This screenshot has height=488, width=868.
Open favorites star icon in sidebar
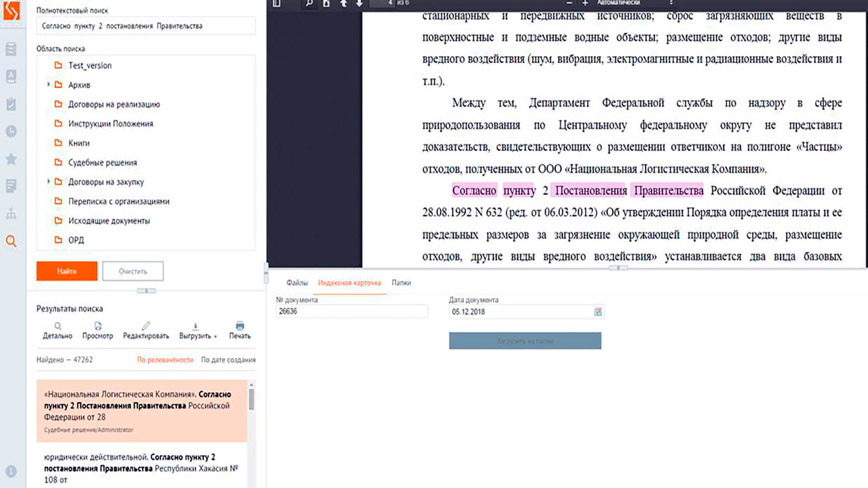(11, 160)
